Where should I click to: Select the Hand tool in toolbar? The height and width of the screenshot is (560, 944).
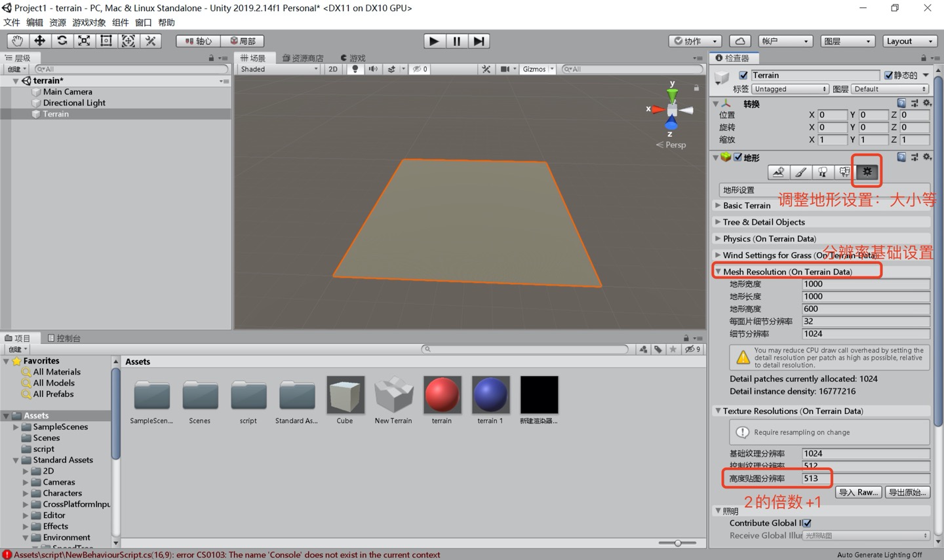tap(17, 41)
